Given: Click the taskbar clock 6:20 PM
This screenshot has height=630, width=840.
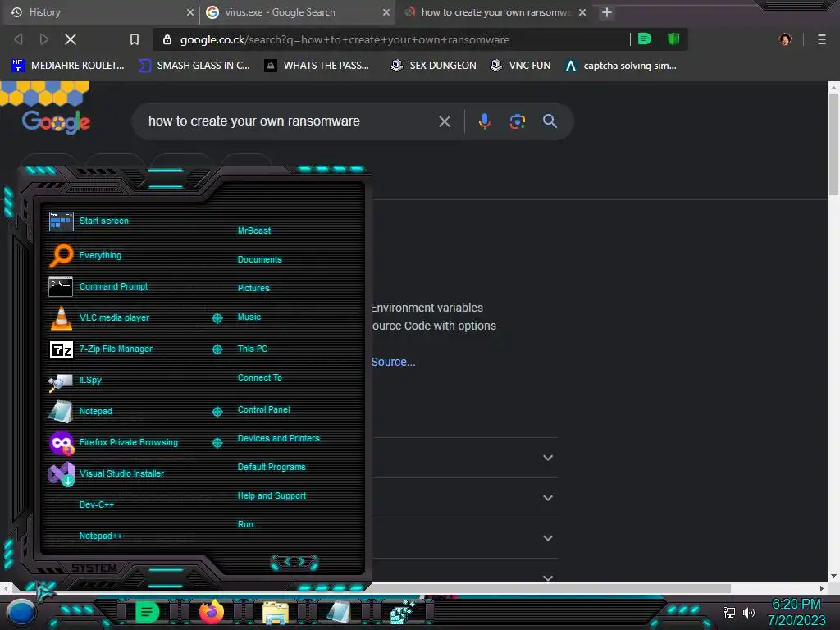Looking at the screenshot, I should click(x=796, y=605).
